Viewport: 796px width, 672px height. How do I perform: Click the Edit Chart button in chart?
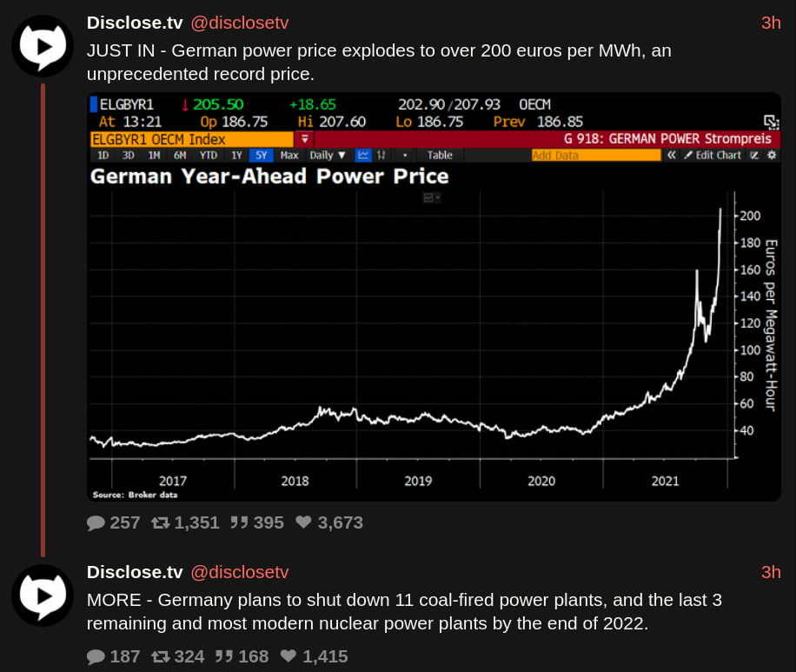[713, 156]
